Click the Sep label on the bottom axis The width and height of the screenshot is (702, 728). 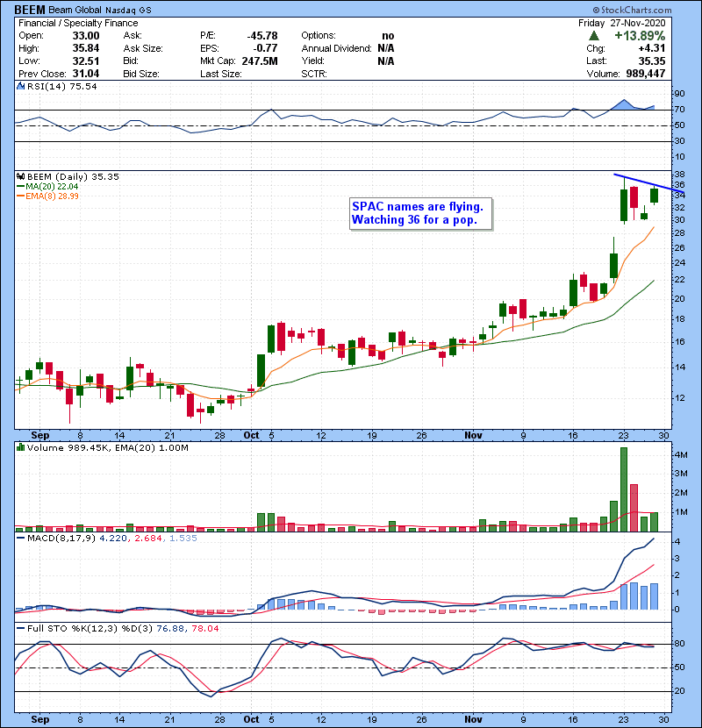click(40, 719)
